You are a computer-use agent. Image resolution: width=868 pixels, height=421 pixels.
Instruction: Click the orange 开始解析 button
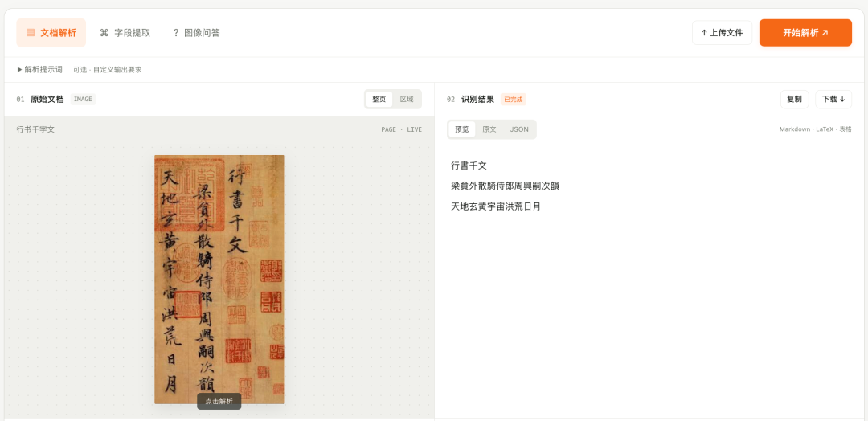click(x=805, y=33)
